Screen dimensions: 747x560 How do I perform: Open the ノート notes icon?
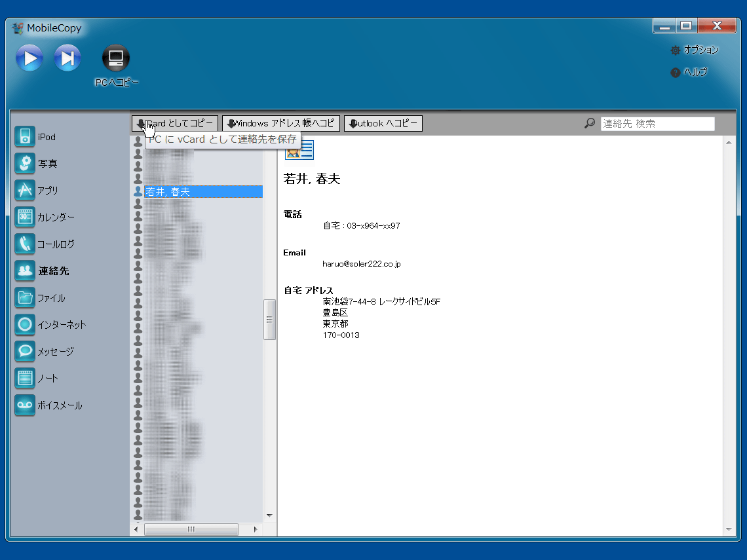point(25,378)
